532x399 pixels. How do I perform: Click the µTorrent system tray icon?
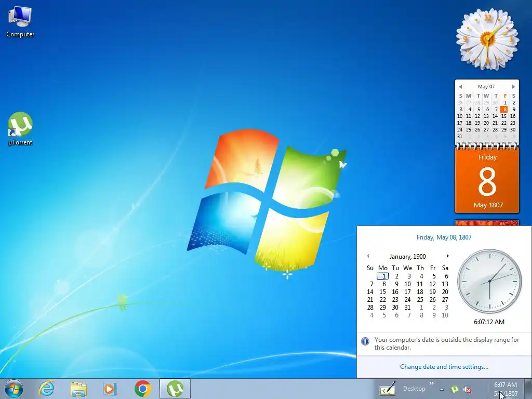point(455,390)
